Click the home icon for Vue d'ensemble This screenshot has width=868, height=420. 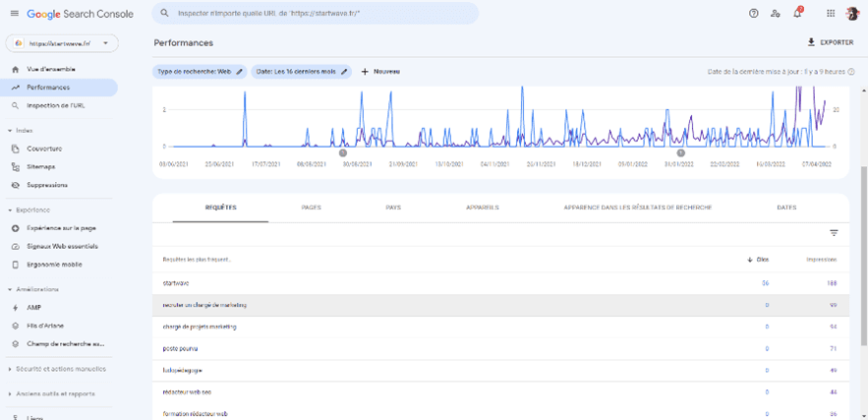click(x=16, y=69)
